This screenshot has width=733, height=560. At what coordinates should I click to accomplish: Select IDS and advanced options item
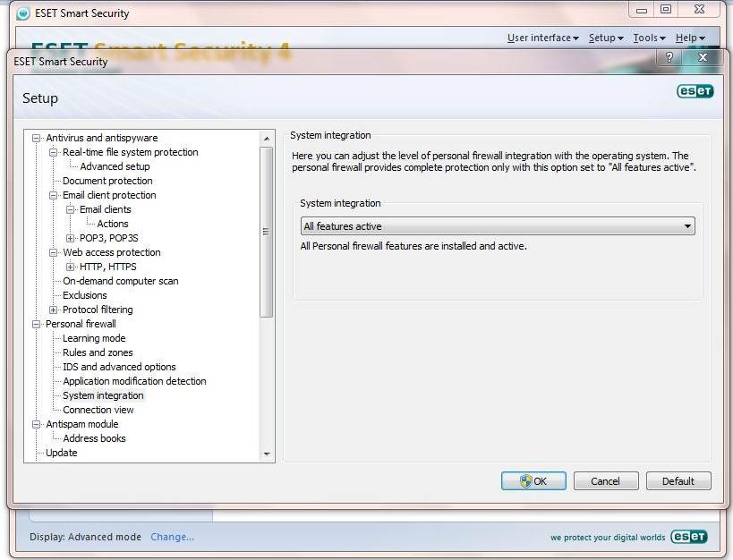[x=119, y=367]
